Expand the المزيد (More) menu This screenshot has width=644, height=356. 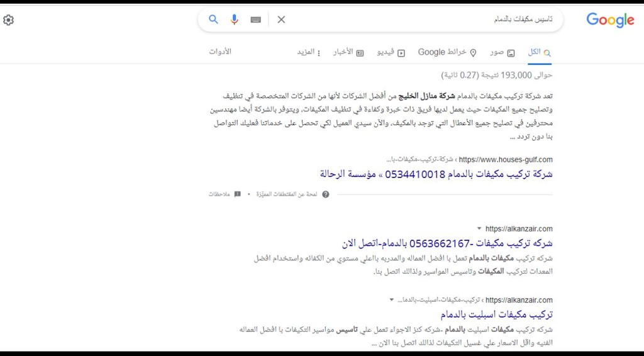pos(308,52)
